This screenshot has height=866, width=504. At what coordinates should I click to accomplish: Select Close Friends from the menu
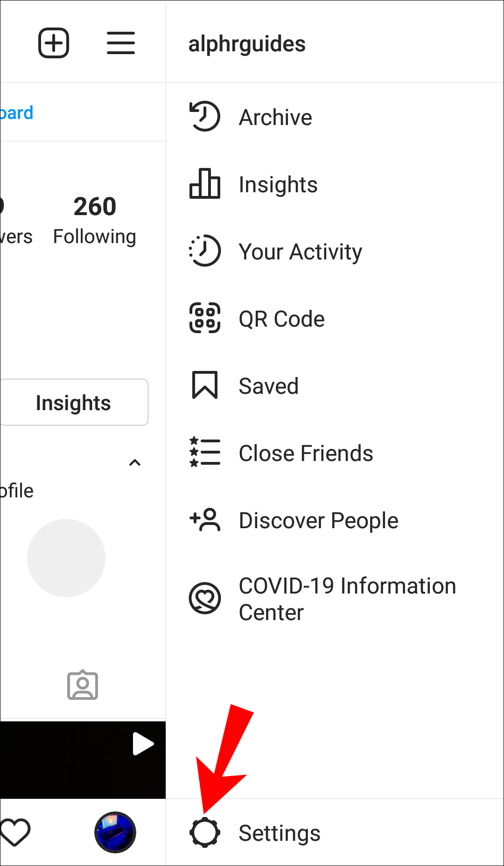coord(306,453)
